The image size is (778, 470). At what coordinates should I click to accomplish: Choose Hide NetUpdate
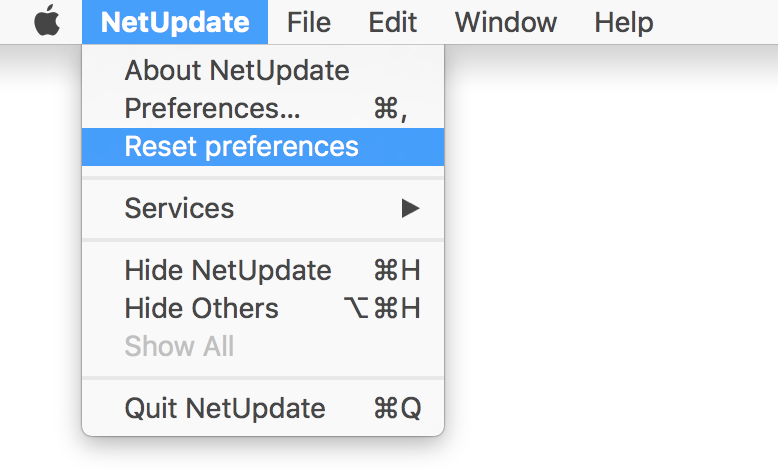tap(263, 270)
